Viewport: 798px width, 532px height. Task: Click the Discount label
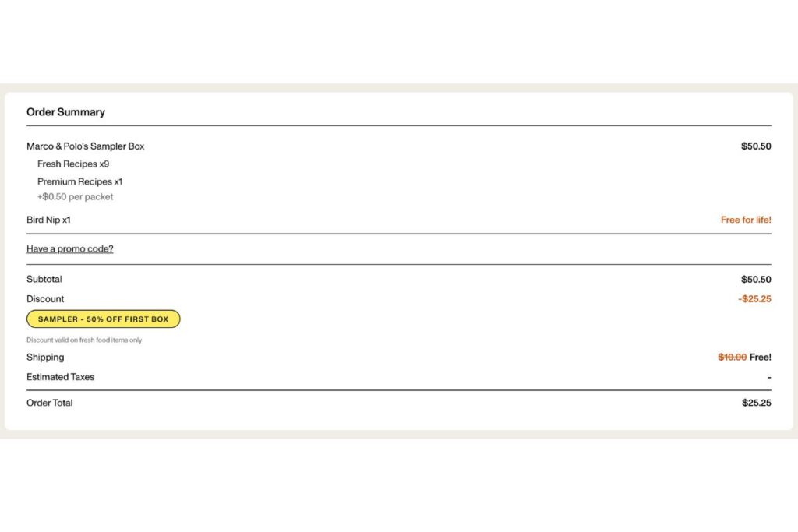[45, 299]
